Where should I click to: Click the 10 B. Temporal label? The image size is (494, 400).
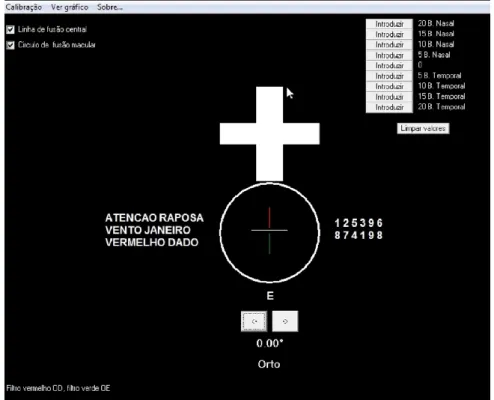[x=441, y=86]
